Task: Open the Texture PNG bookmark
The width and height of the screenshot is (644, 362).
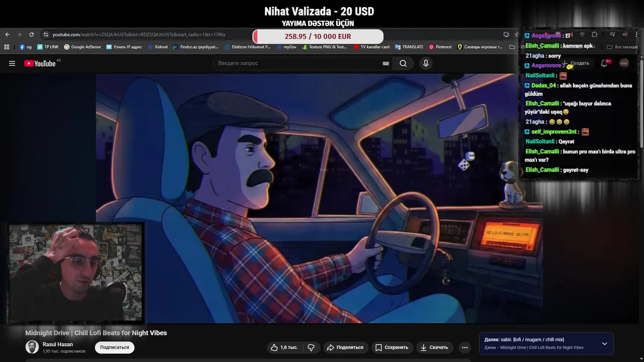Action: click(x=325, y=47)
